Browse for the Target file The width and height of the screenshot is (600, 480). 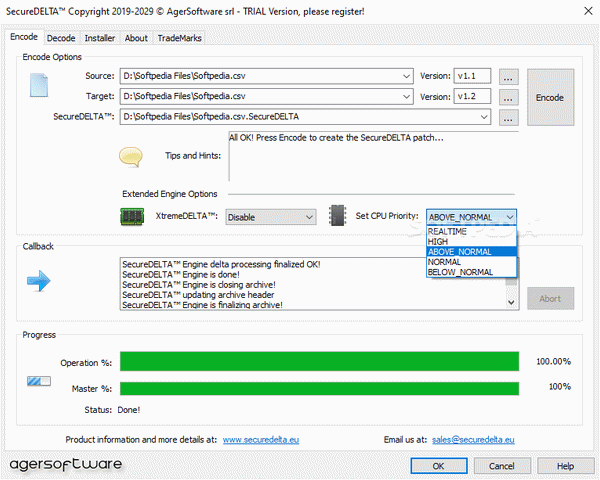coord(509,97)
